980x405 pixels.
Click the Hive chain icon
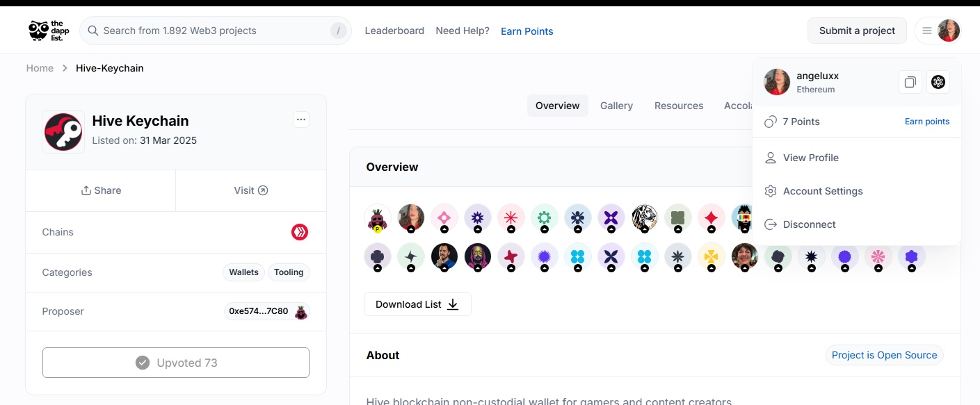coord(300,232)
